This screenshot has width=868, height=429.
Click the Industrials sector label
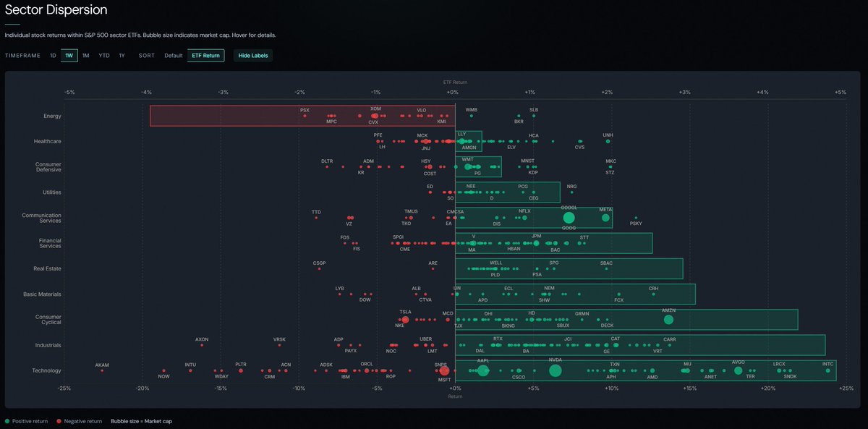click(x=49, y=345)
